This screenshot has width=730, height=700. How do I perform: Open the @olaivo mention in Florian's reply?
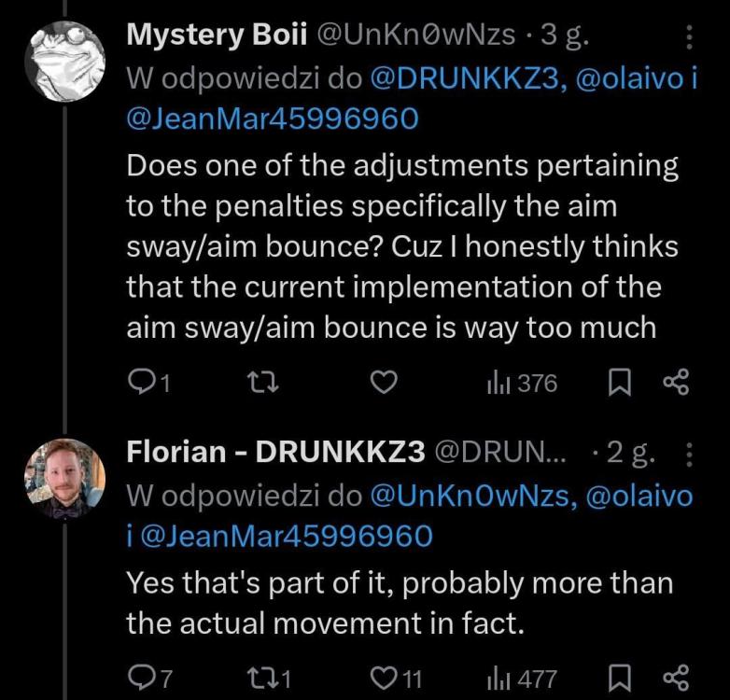639,497
